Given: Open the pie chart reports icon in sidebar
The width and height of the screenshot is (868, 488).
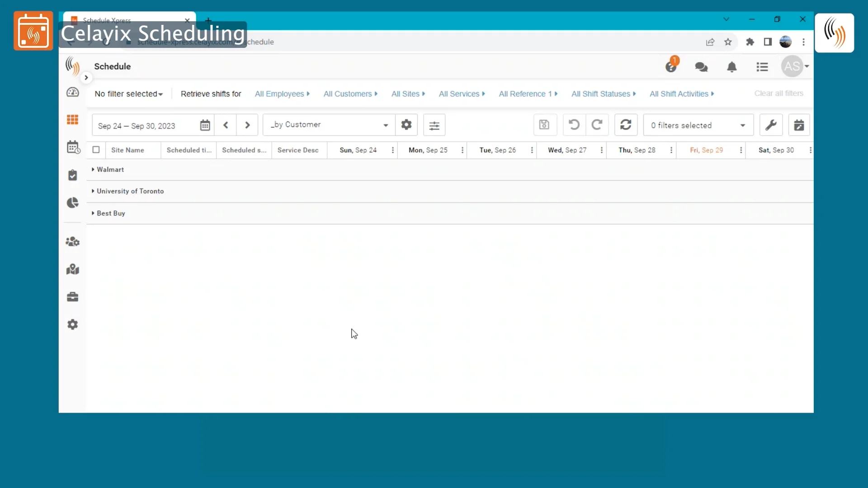Looking at the screenshot, I should tap(73, 203).
